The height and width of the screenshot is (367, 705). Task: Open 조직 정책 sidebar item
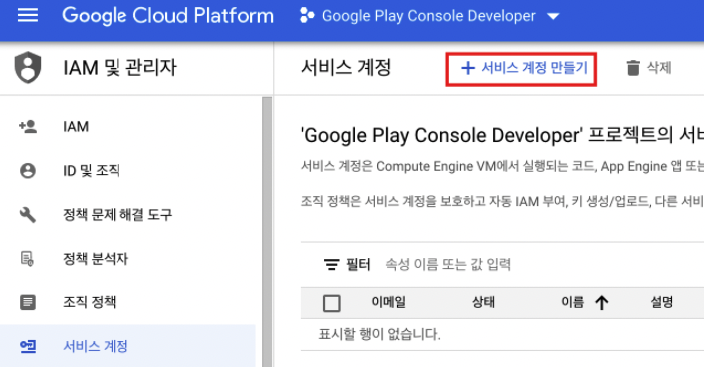pyautogui.click(x=89, y=302)
